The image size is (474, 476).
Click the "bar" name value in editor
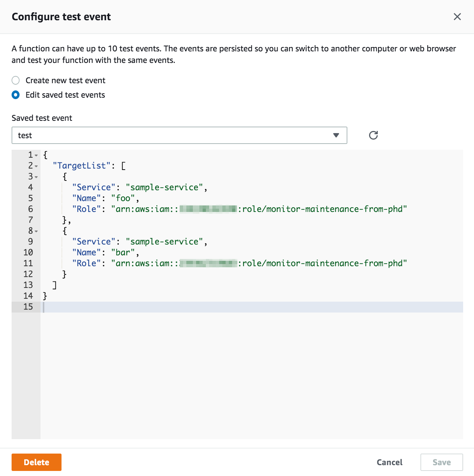123,252
